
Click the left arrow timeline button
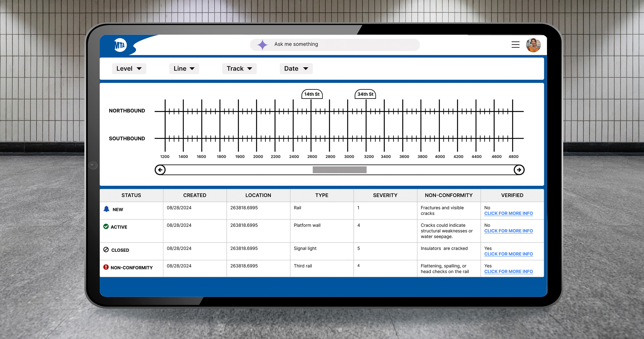click(160, 170)
